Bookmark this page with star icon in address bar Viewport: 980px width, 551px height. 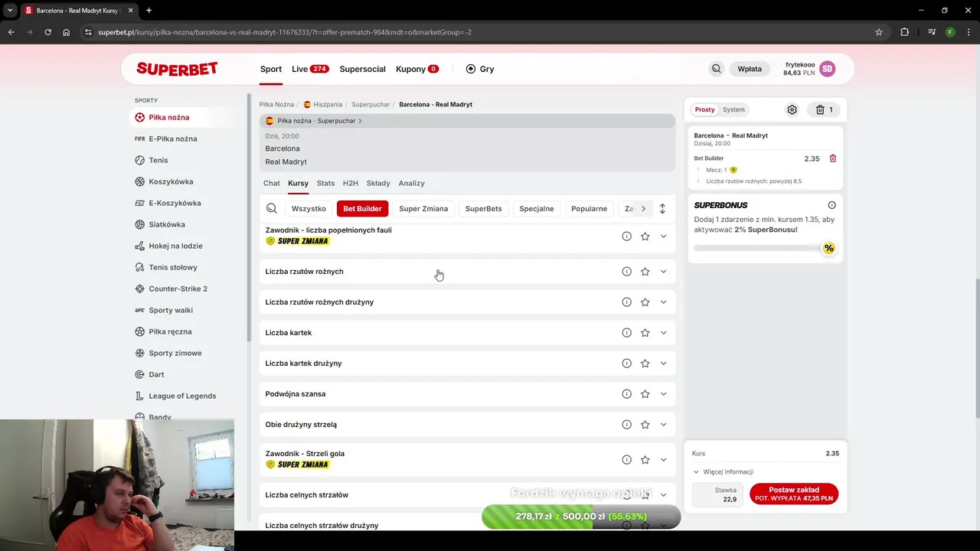[879, 32]
